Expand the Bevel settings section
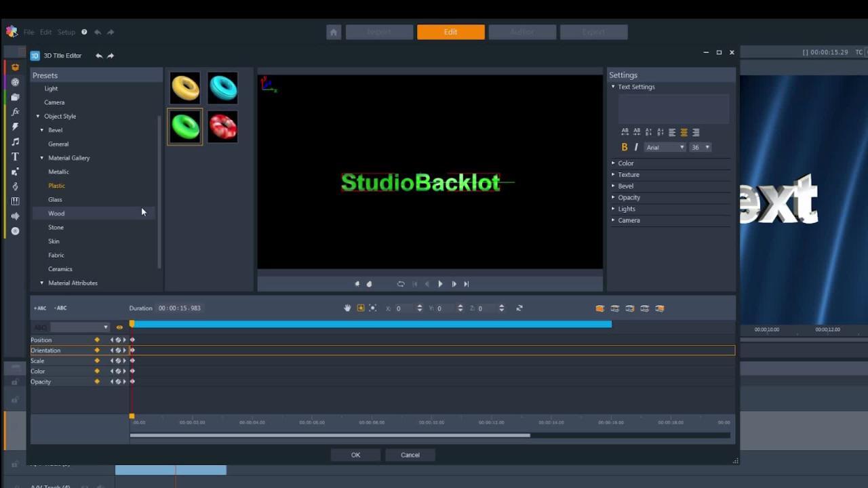 (x=613, y=186)
